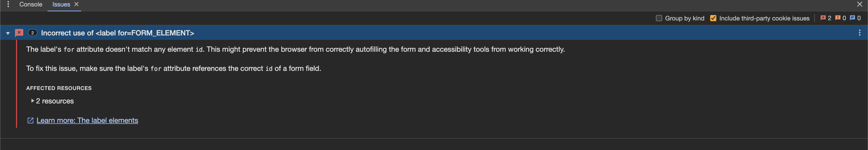This screenshot has height=150, width=868.
Task: Open Learn more: The label elements link
Action: 87,120
